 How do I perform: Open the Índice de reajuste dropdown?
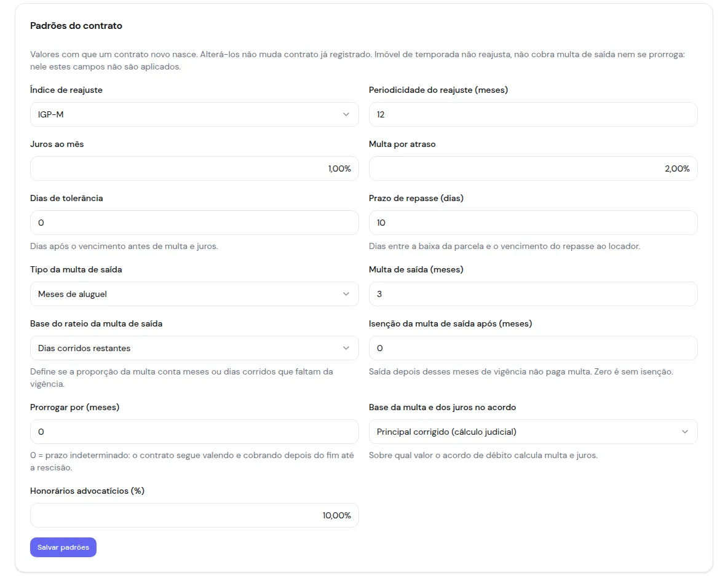coord(194,114)
